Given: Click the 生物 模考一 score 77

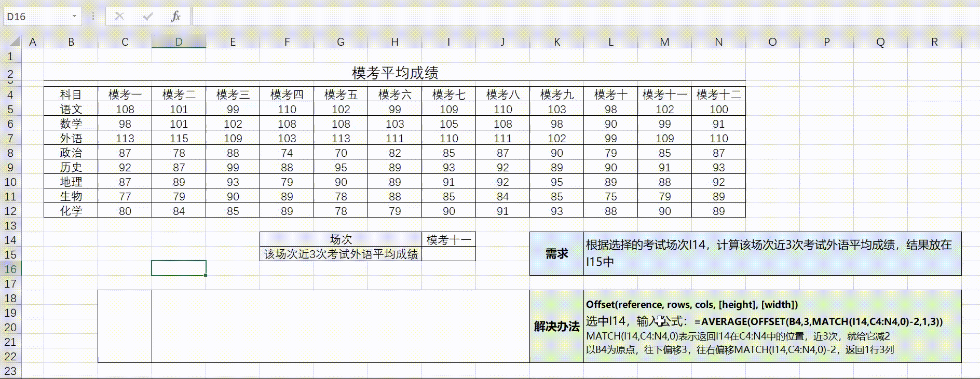Looking at the screenshot, I should click(x=125, y=196).
